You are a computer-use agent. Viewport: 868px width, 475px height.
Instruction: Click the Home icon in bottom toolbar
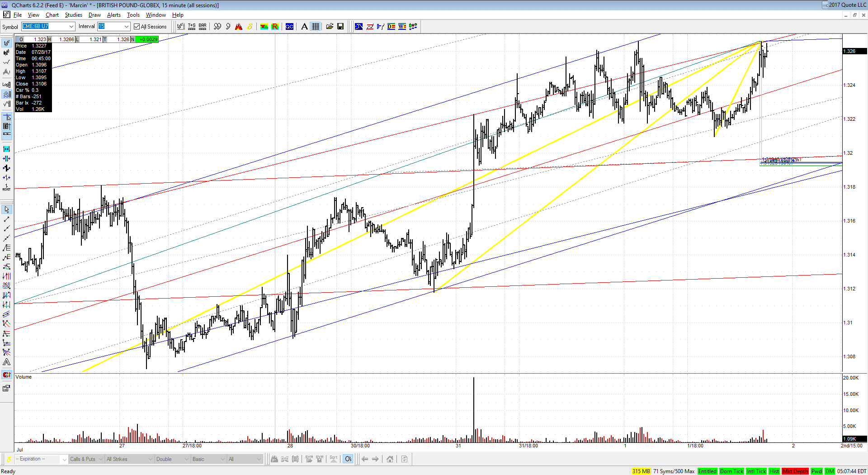[390, 459]
